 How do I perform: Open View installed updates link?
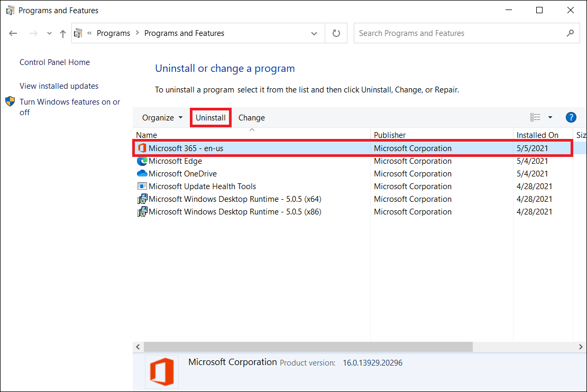pos(59,86)
